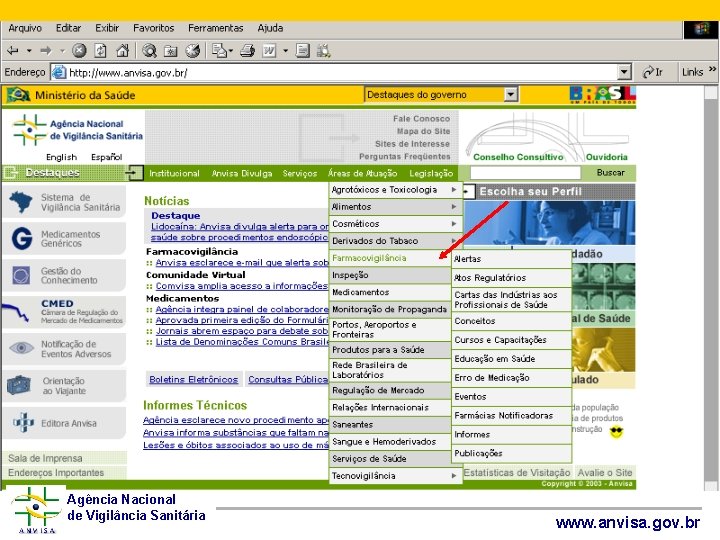Click the eye icon for Notificação de Eventos
Image resolution: width=720 pixels, height=540 pixels.
click(x=21, y=348)
